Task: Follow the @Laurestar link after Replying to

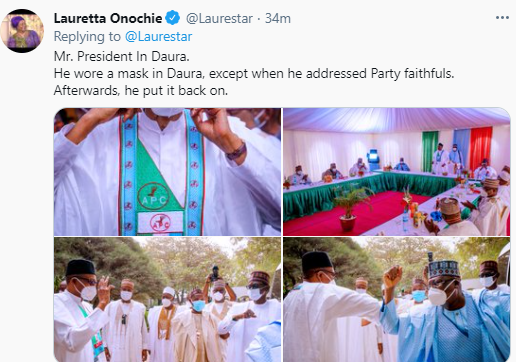Action: tap(158, 37)
